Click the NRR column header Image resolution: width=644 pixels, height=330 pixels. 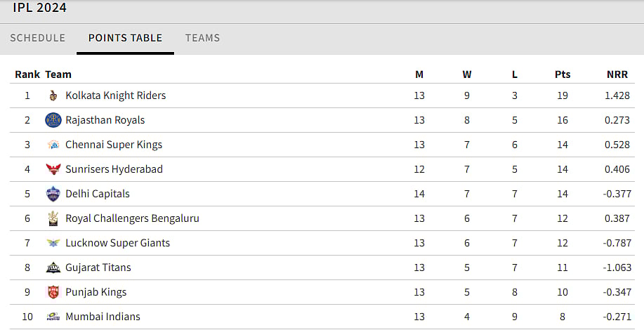(617, 74)
